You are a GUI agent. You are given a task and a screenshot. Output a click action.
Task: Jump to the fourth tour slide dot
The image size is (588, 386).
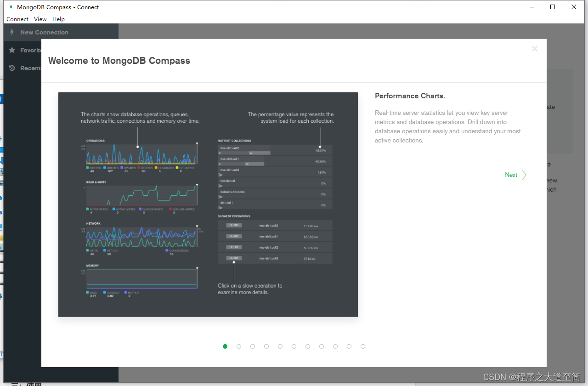(266, 346)
